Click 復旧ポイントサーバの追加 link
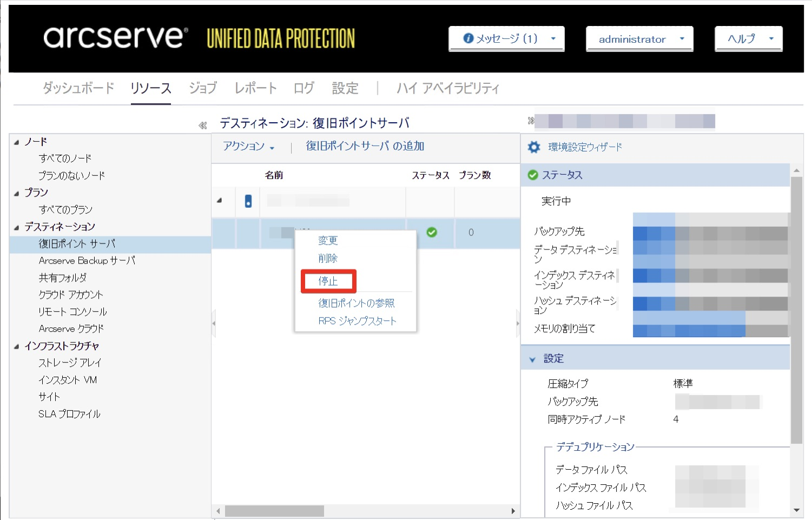 click(x=365, y=146)
